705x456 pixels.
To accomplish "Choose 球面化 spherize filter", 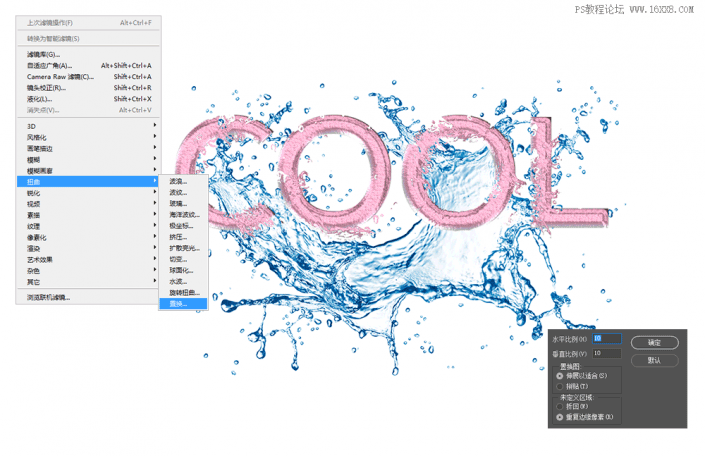I will point(183,270).
